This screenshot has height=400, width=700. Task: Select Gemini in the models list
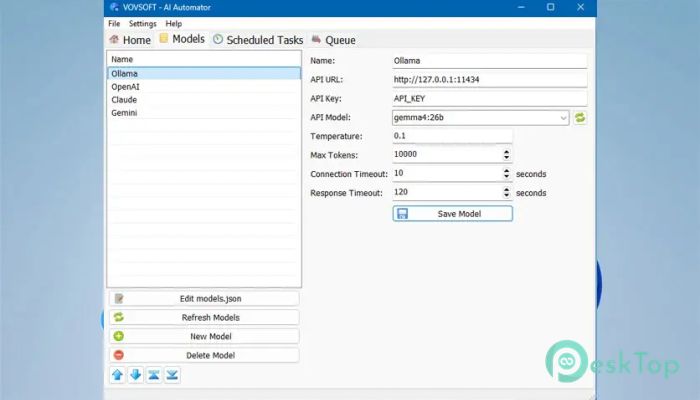click(204, 113)
